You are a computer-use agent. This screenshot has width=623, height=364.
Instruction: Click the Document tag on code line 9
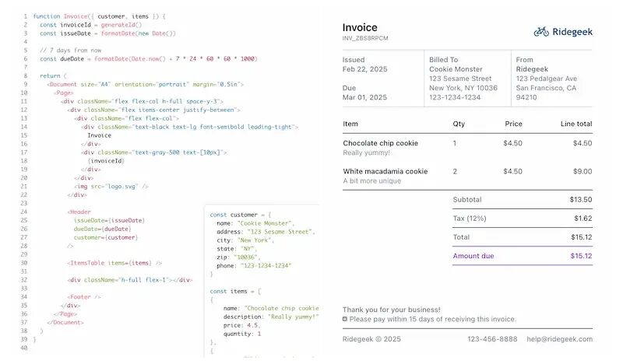click(x=145, y=85)
